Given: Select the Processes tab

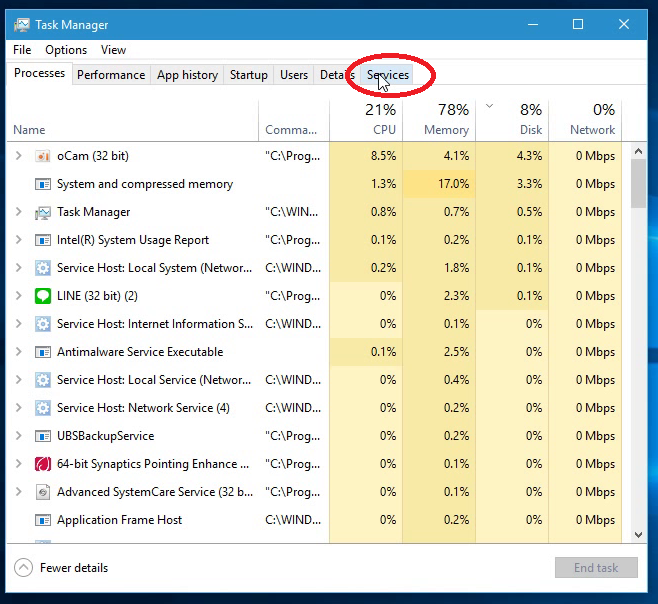Looking at the screenshot, I should [x=39, y=73].
